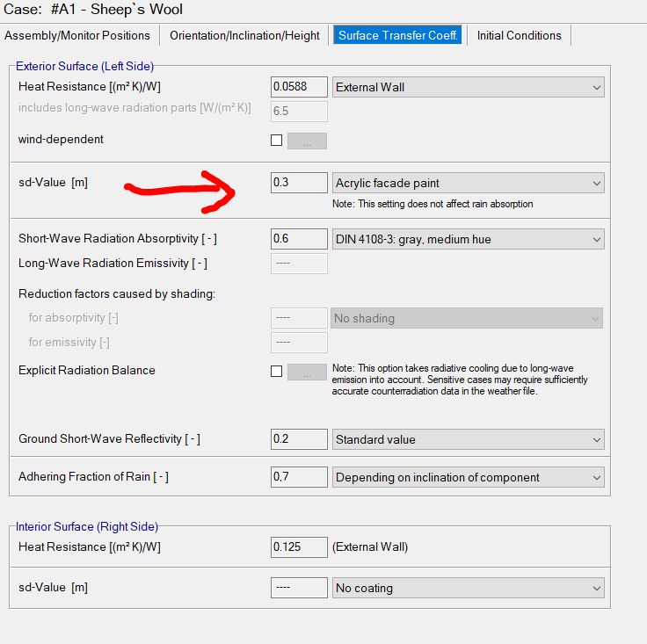Click the Ground Short-Wave Reflectivity input field
This screenshot has width=647, height=644.
coord(299,439)
